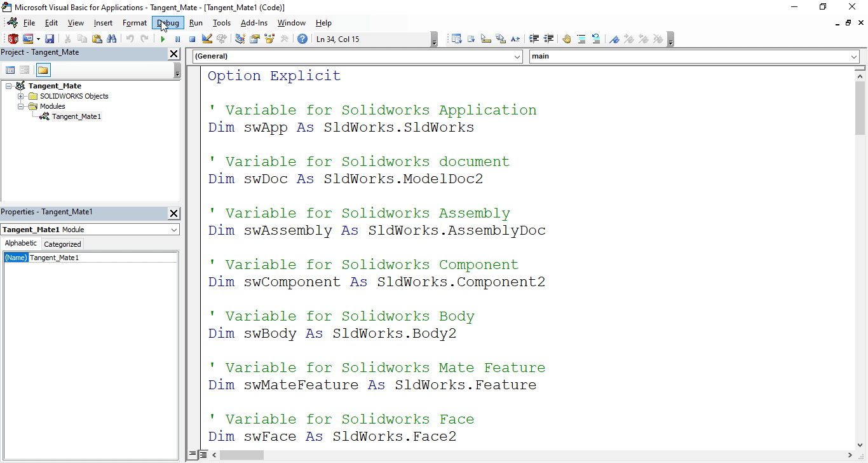The width and height of the screenshot is (868, 463).
Task: Toggle Breakpoint with the hand icon
Action: coord(567,39)
